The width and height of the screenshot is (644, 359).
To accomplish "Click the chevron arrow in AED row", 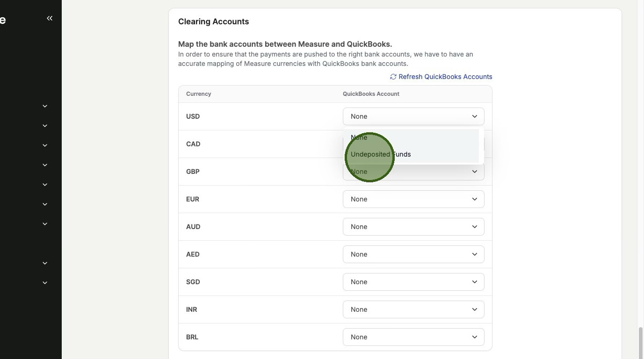I will [x=474, y=254].
